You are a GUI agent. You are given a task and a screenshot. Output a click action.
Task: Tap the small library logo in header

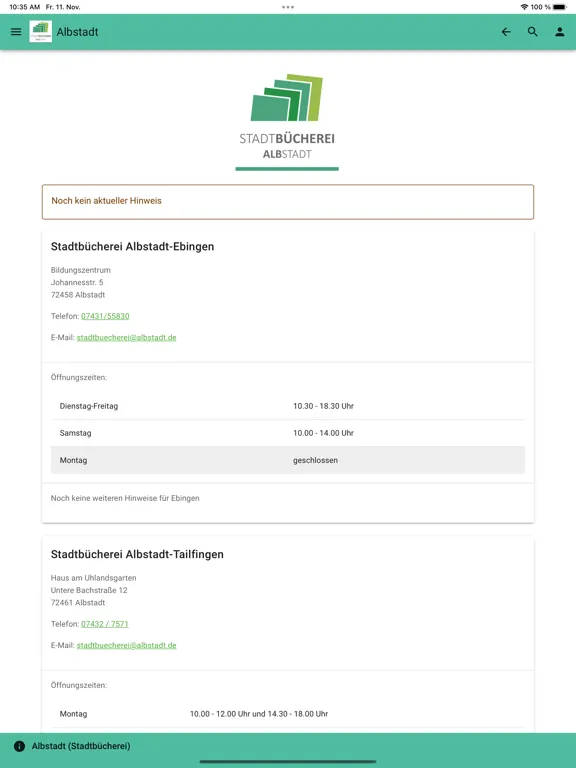[x=41, y=32]
